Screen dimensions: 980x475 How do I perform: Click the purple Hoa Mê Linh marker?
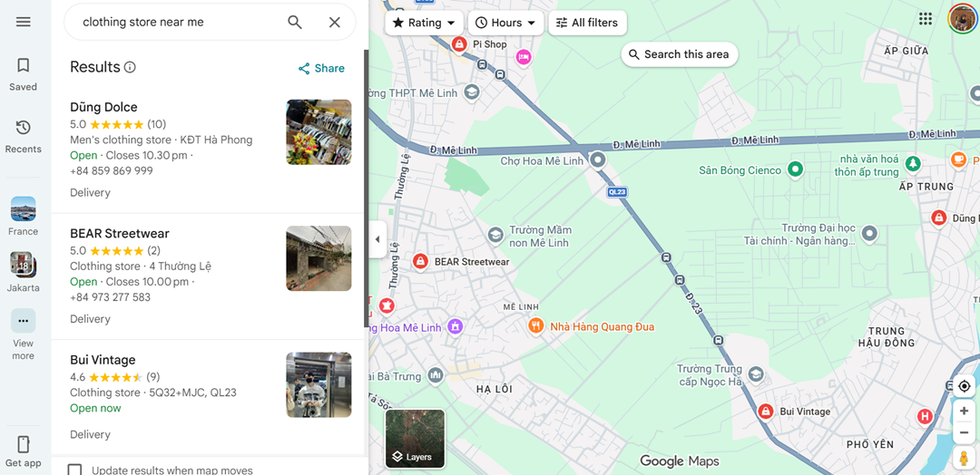[456, 325]
